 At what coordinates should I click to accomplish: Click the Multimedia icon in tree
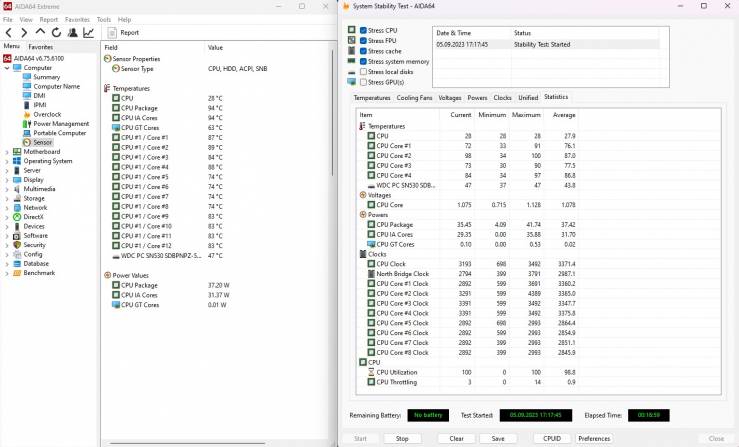coord(17,189)
